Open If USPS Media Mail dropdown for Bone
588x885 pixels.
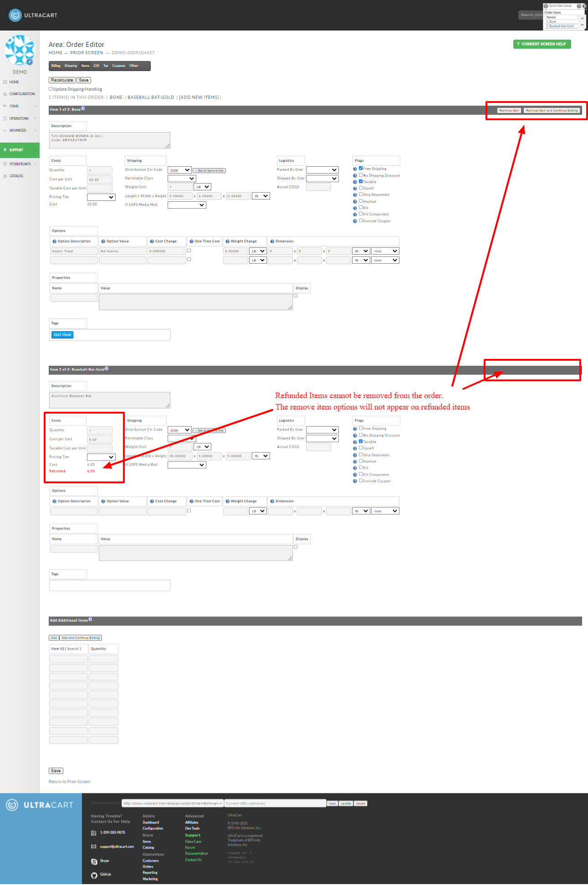point(187,205)
